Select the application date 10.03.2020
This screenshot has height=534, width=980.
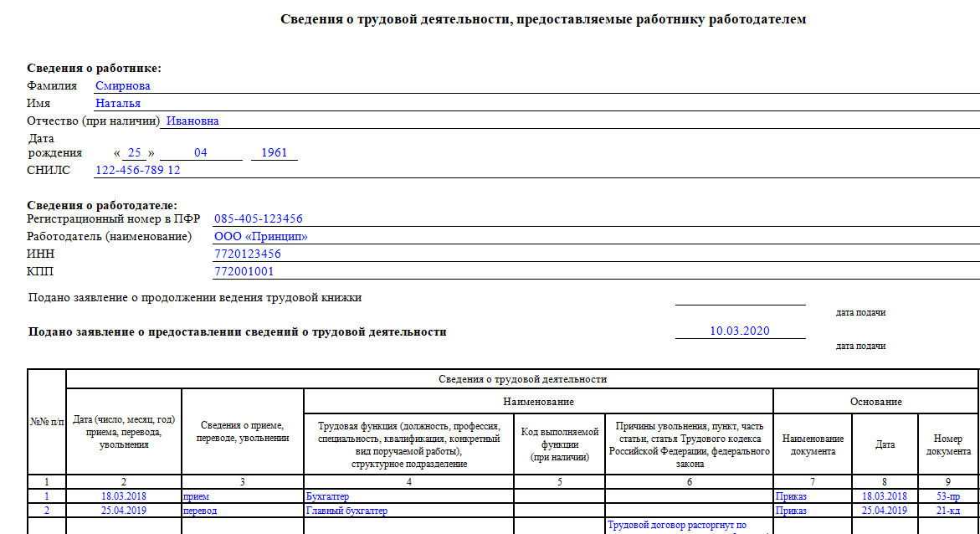coord(740,331)
